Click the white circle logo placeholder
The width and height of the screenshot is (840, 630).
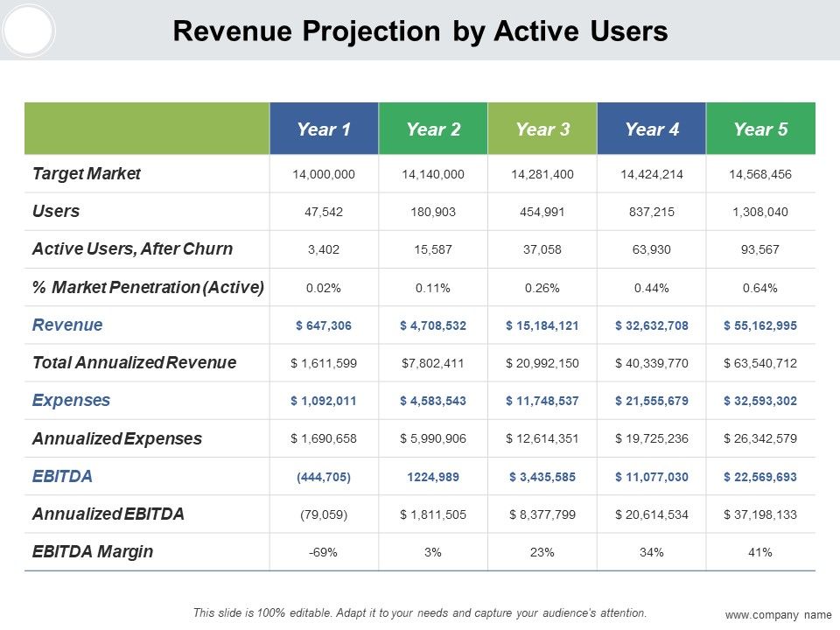coord(28,30)
